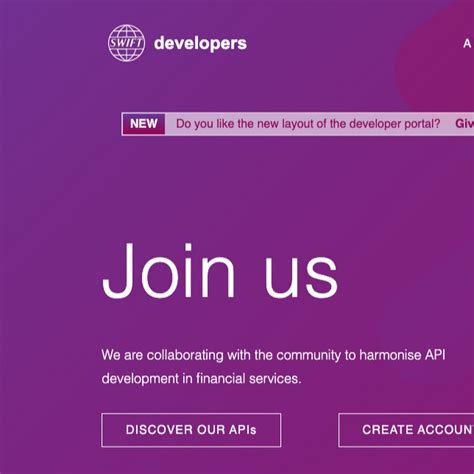The image size is (474, 474).
Task: Click the word 'us' in the headline
Action: 301,277
